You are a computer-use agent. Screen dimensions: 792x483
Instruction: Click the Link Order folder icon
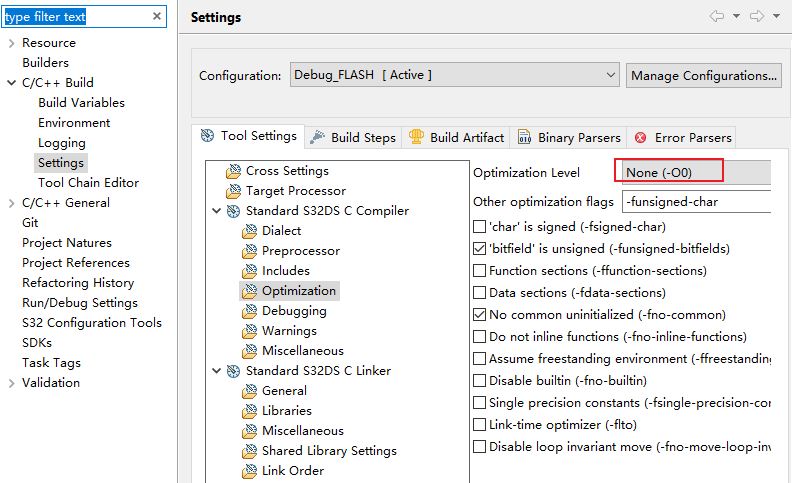250,471
